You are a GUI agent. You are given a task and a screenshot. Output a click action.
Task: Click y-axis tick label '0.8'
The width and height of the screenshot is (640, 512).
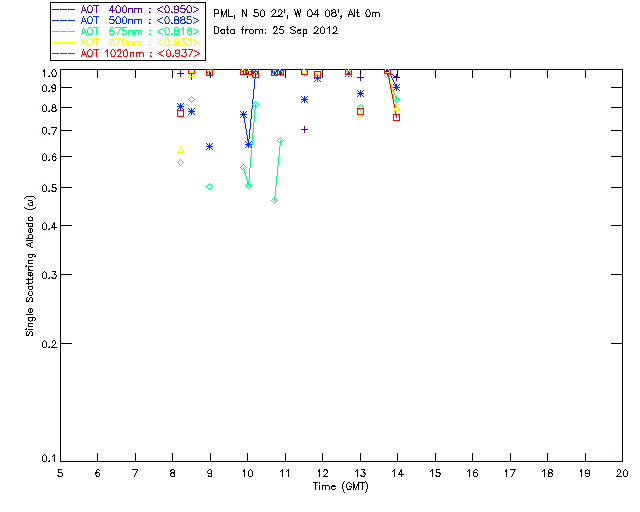[x=49, y=108]
